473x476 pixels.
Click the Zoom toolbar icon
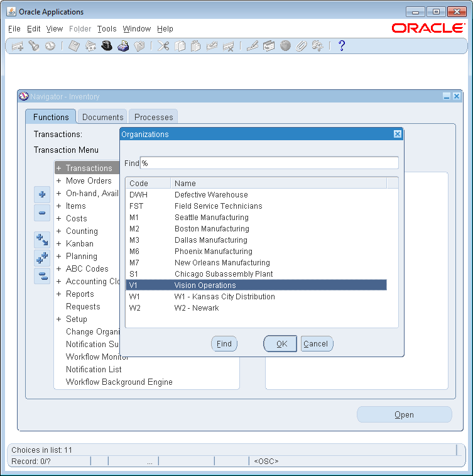coord(269,46)
